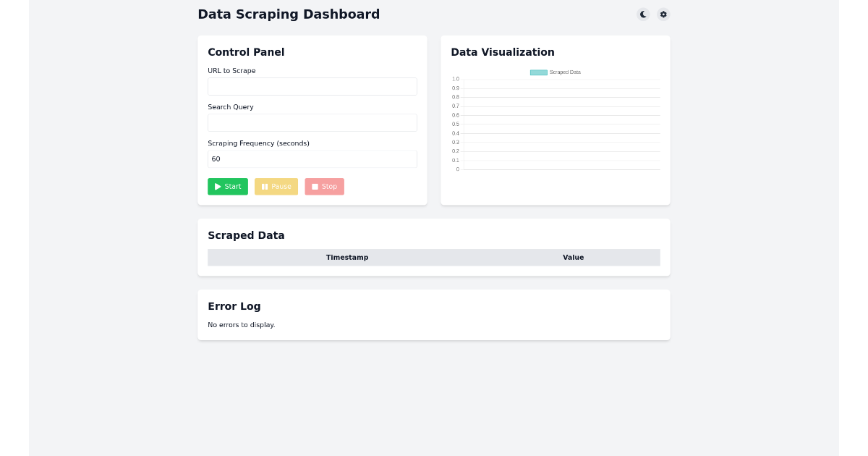The image size is (868, 456).
Task: Open settings using the gear icon
Action: (x=663, y=14)
